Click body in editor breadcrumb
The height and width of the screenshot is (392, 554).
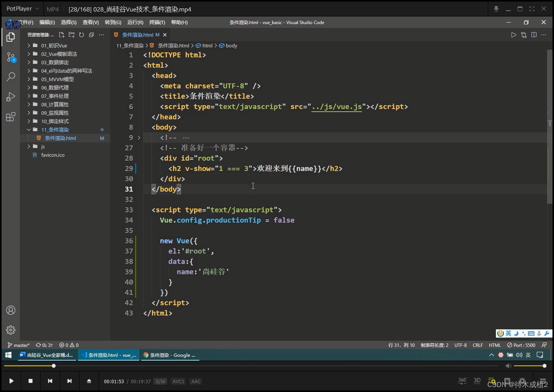pyautogui.click(x=231, y=46)
